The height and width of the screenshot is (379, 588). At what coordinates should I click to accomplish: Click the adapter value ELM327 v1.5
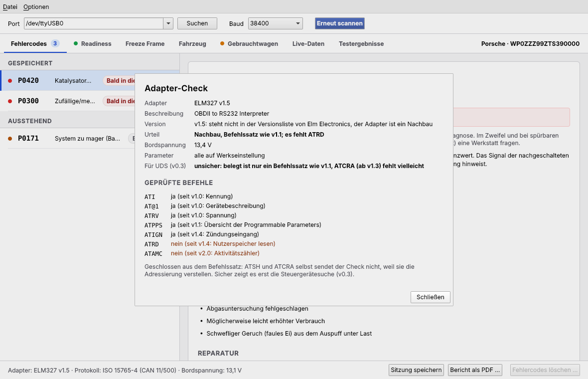(x=212, y=103)
